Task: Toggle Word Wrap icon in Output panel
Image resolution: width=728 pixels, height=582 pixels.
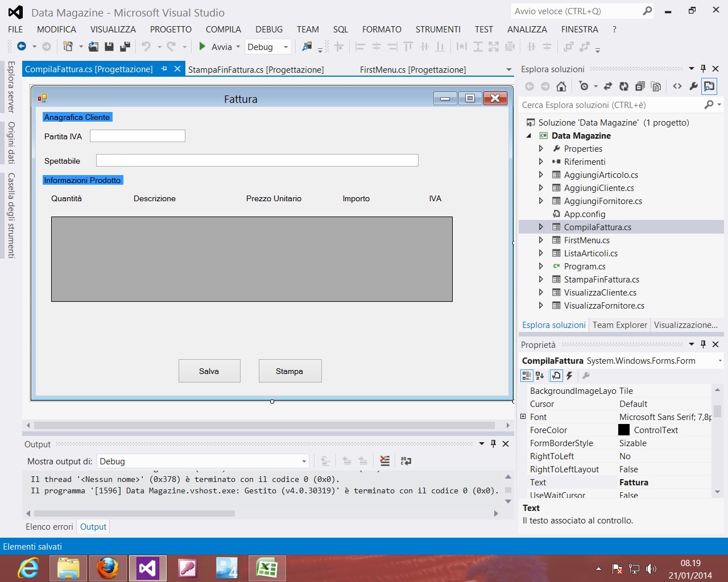Action: [x=406, y=461]
